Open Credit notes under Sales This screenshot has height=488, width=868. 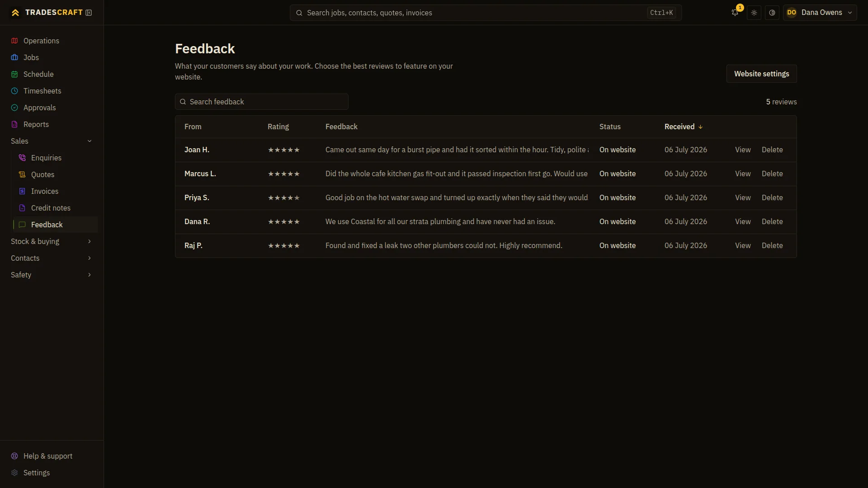pyautogui.click(x=56, y=208)
